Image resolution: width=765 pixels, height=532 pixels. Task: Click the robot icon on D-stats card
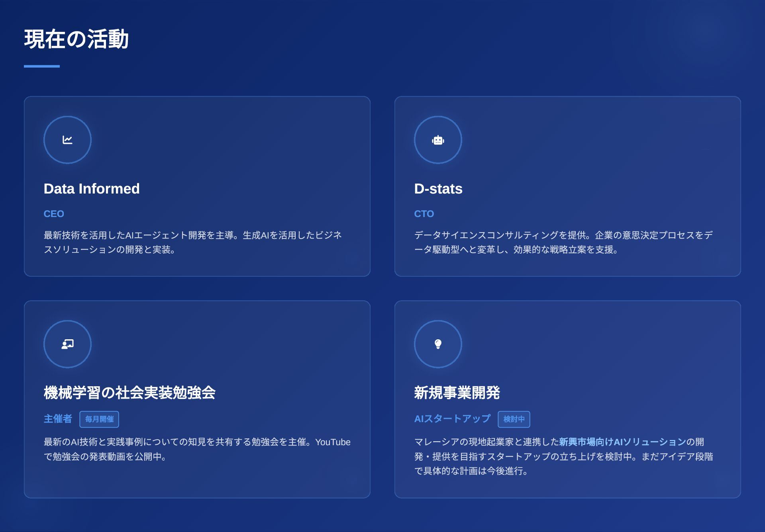(x=438, y=140)
